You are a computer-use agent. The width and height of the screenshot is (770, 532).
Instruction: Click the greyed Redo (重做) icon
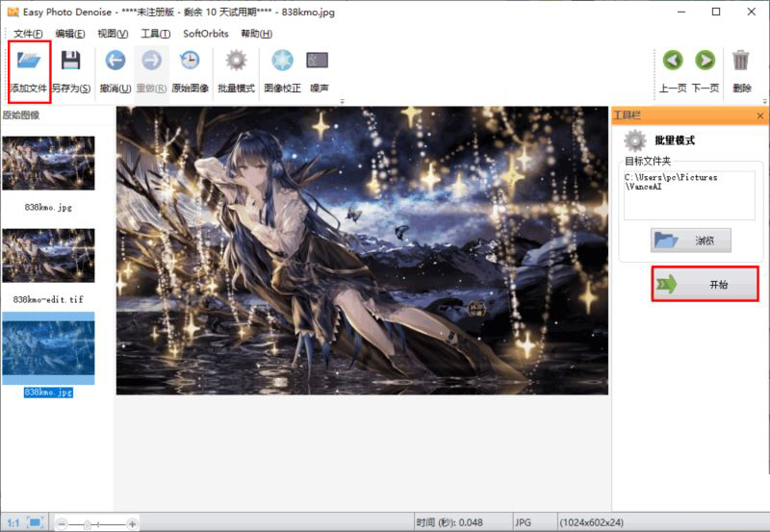151,61
